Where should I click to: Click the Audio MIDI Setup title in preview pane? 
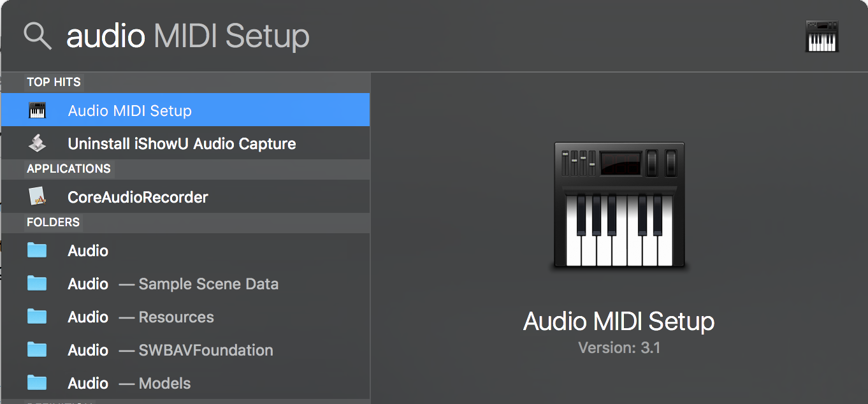(618, 321)
